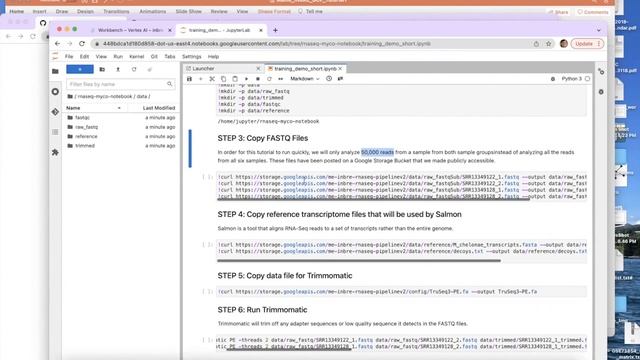Open the Git menu
The height and width of the screenshot is (360, 640).
tap(154, 57)
